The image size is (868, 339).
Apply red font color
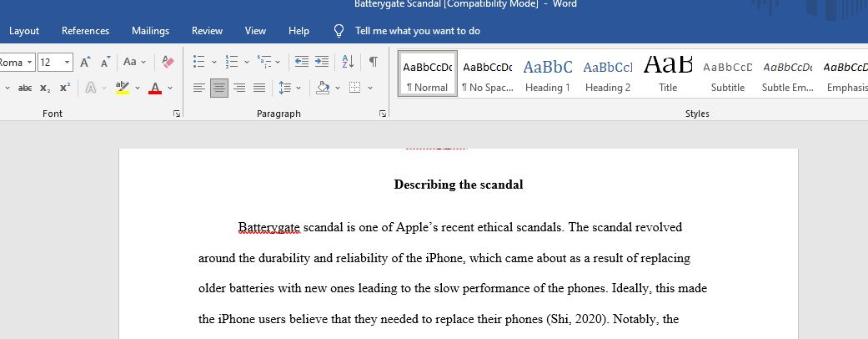tap(155, 88)
